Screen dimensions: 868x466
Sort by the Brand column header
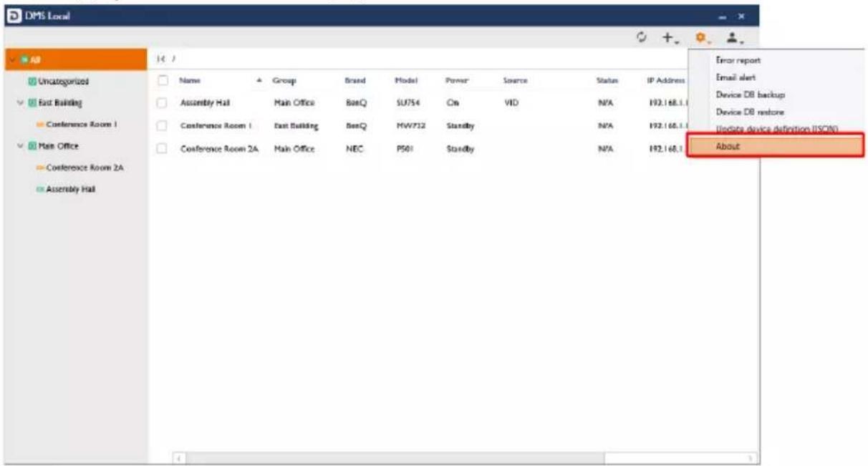tap(355, 81)
